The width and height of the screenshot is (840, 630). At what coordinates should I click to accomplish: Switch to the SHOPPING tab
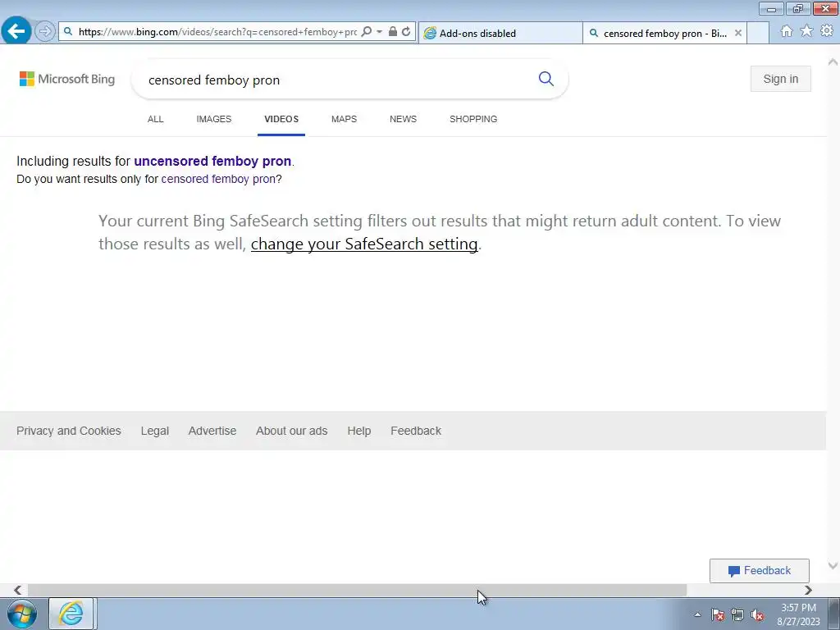click(473, 119)
